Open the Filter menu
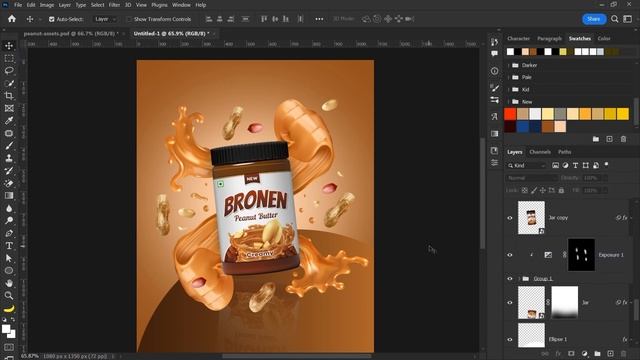Viewport: 640px width, 360px height. (x=114, y=5)
